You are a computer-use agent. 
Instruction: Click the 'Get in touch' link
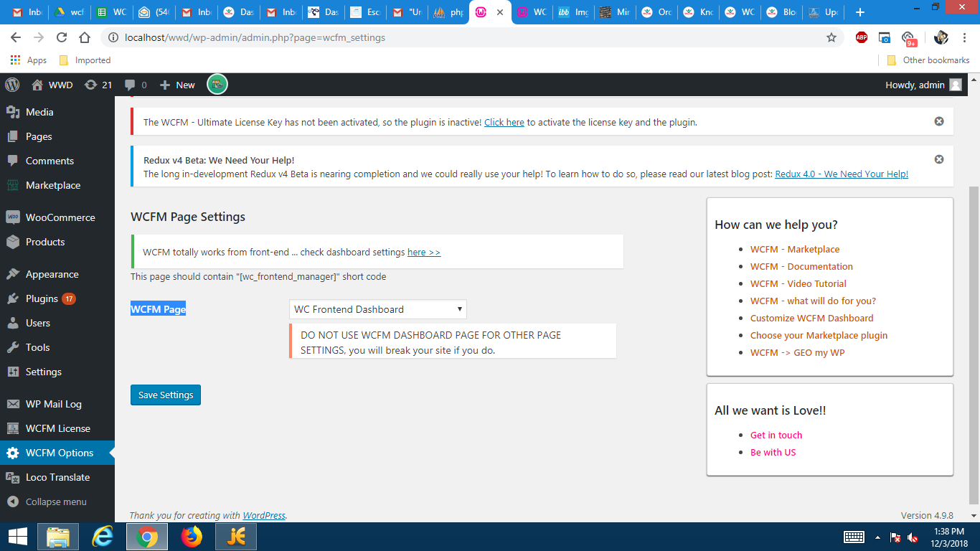[x=776, y=435]
